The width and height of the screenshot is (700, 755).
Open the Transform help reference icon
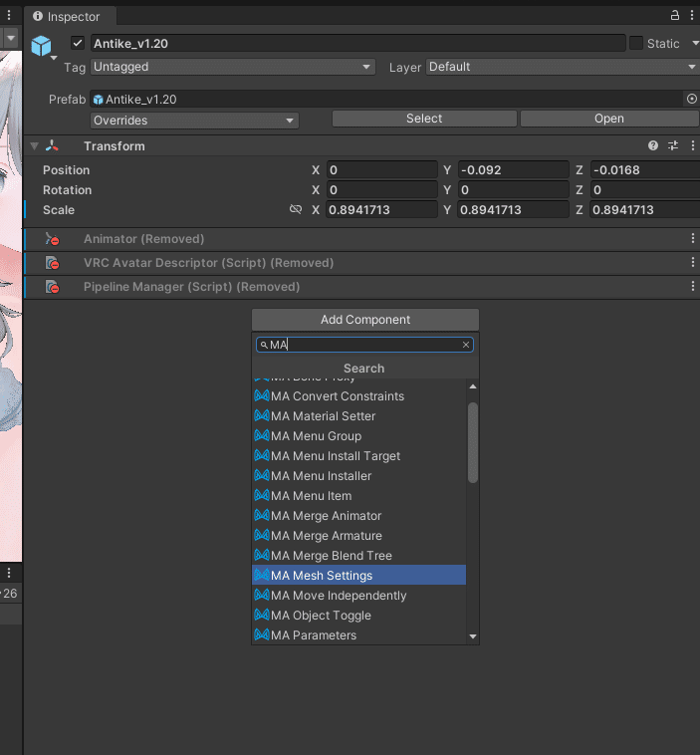pos(653,145)
